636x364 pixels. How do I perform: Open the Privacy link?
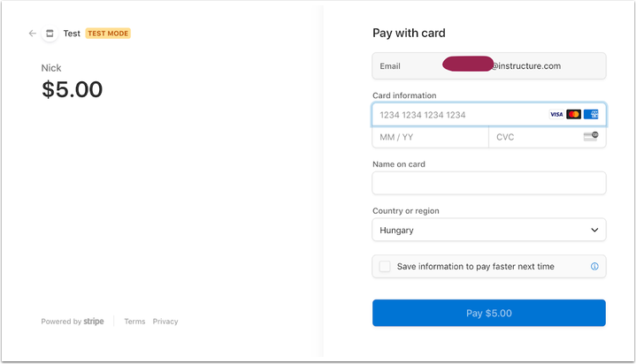click(x=165, y=322)
